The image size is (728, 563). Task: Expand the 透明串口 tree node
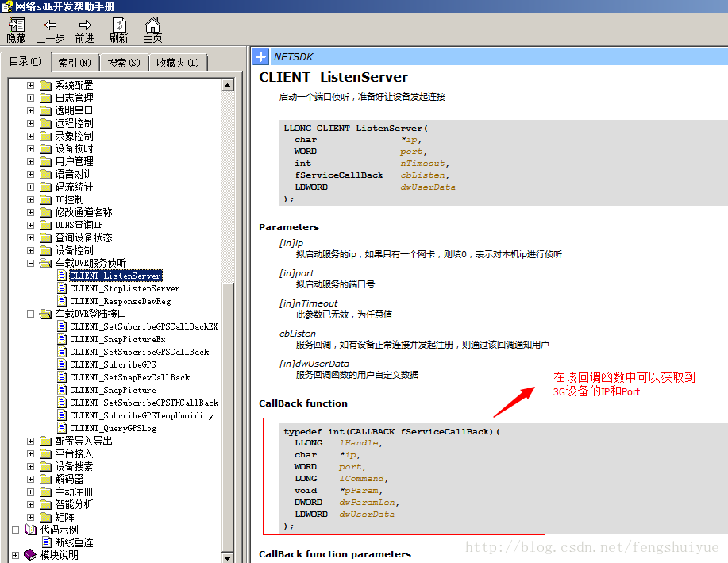pyautogui.click(x=30, y=110)
